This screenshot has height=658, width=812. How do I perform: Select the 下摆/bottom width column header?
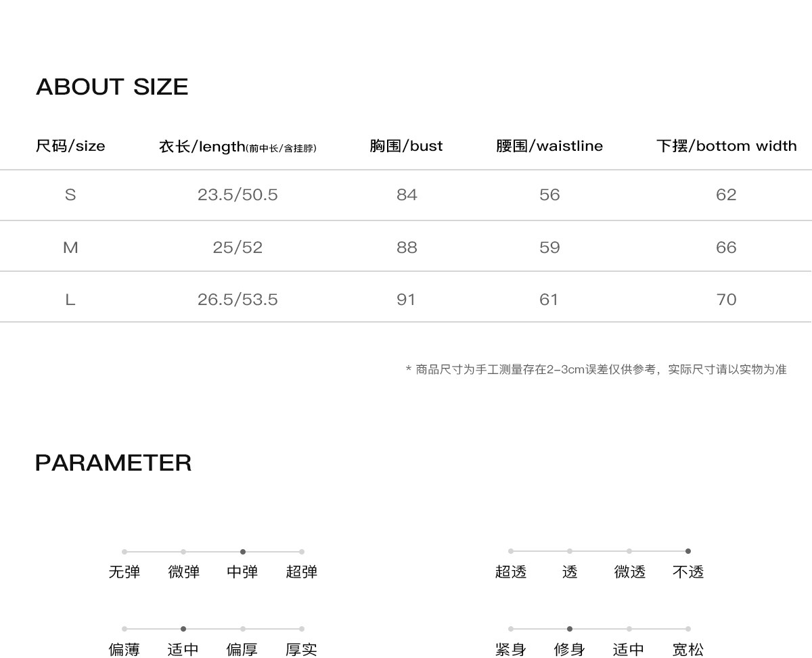726,146
